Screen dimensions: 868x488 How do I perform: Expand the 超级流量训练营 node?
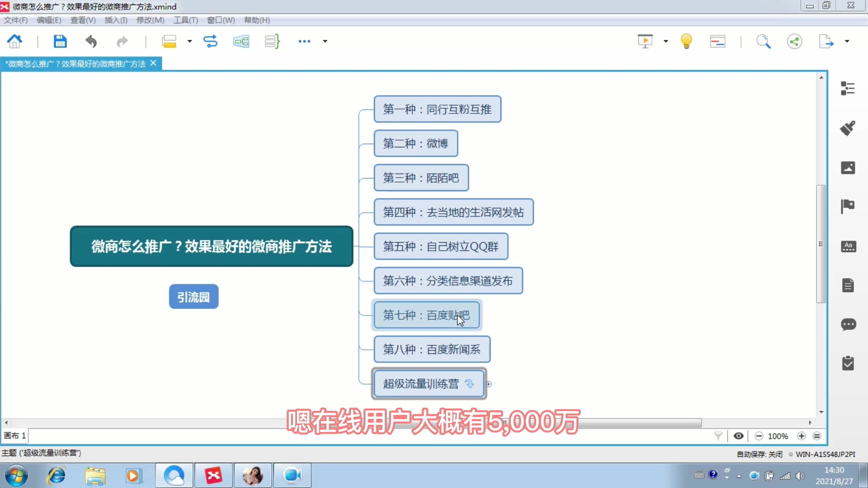click(x=490, y=384)
